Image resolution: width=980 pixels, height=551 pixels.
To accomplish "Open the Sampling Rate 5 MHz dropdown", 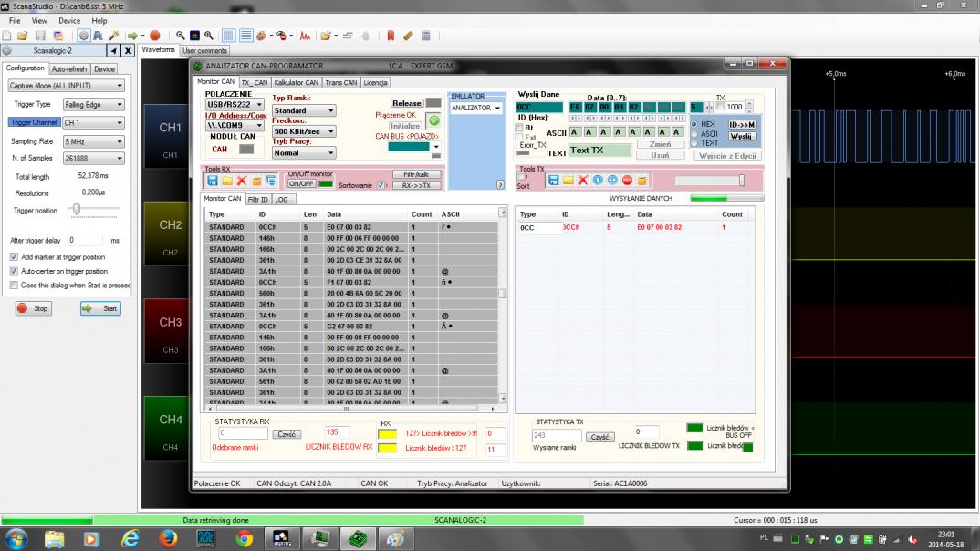I will (x=93, y=141).
